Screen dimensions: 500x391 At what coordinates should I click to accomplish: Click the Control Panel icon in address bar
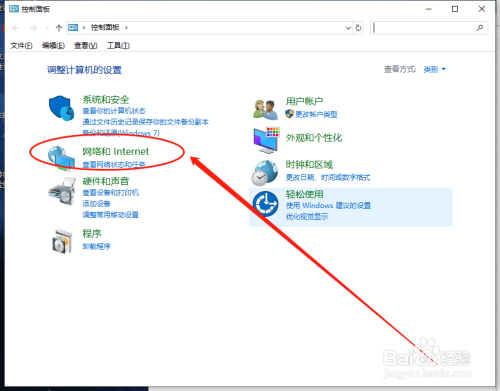pyautogui.click(x=73, y=28)
